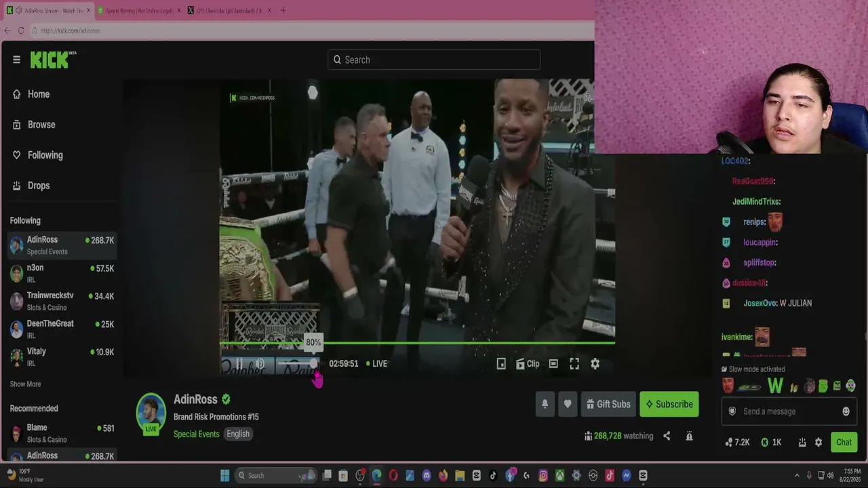Open the weather widget on taskbar
The image size is (868, 488).
pos(24,475)
